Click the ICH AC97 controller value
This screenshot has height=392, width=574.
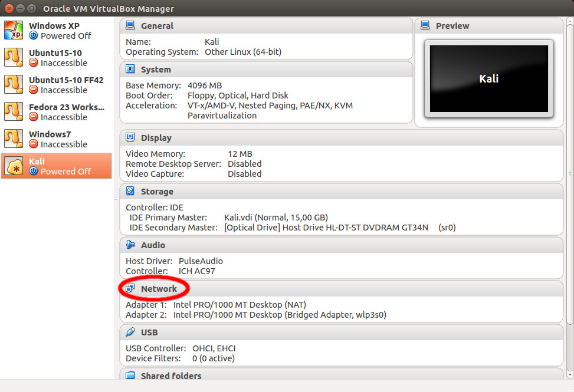tap(196, 271)
